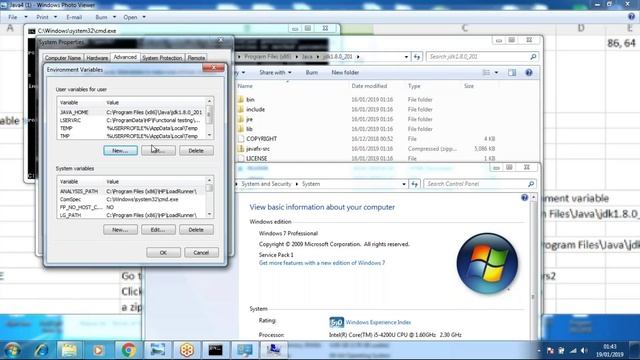The height and width of the screenshot is (360, 640).
Task: Cancel the Environment Variables dialog
Action: (x=201, y=253)
